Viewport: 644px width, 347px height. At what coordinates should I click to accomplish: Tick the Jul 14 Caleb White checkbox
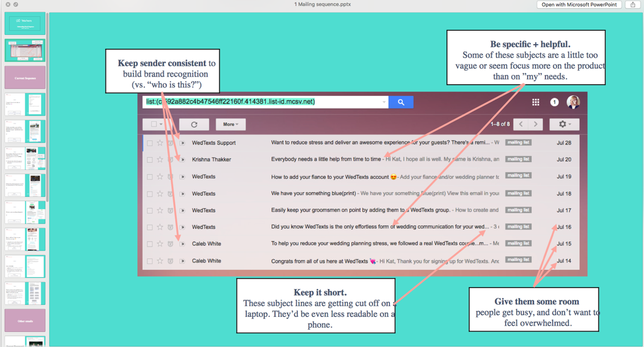149,261
